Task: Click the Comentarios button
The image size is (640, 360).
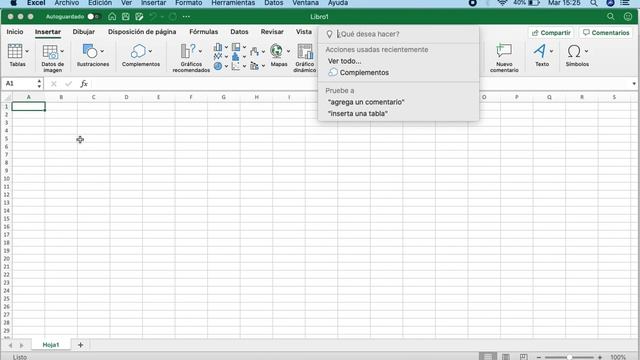Action: click(606, 33)
